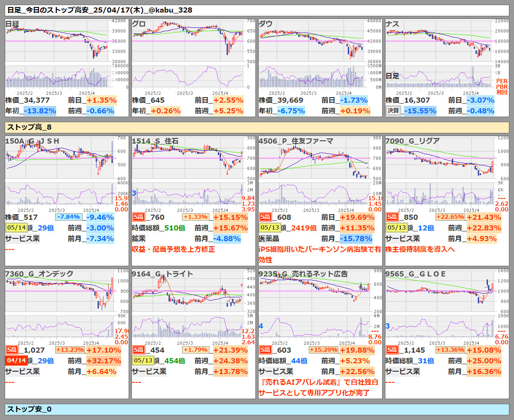Click the 05/14 date badge on the JSH card

16,228
